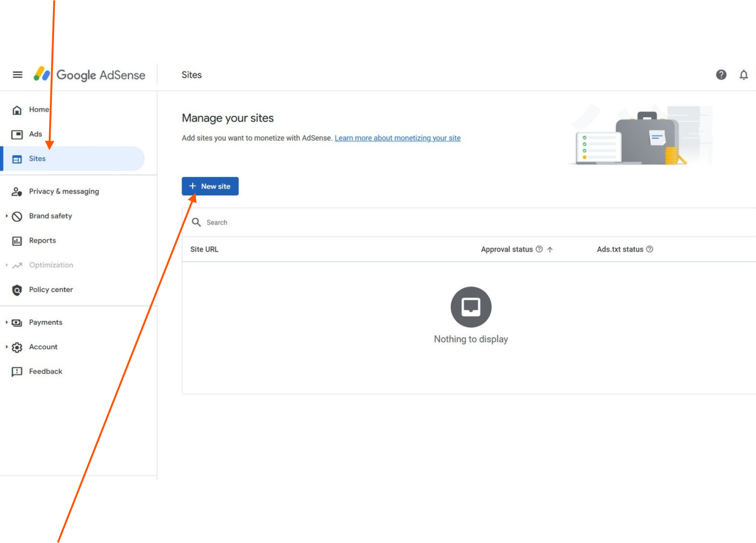Expand the Payments submenu arrow
Screen dimensions: 756x543
pyautogui.click(x=6, y=323)
